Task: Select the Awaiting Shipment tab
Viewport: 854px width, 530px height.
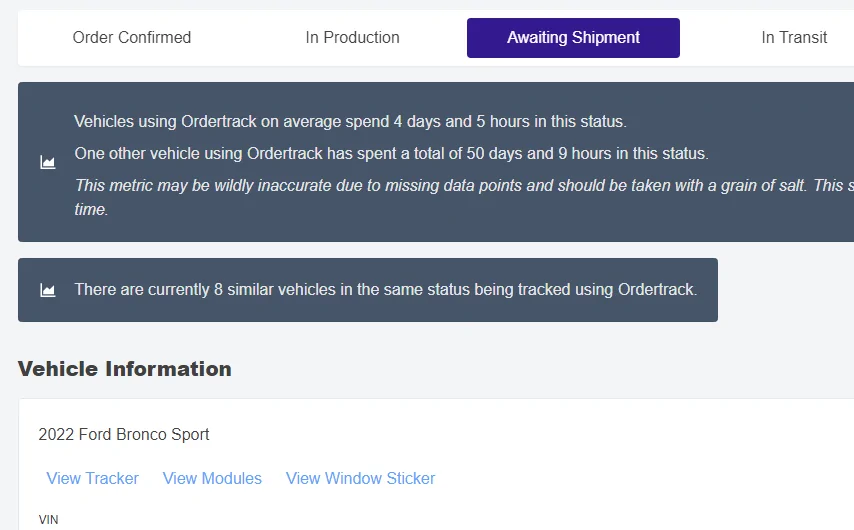Action: pos(573,38)
